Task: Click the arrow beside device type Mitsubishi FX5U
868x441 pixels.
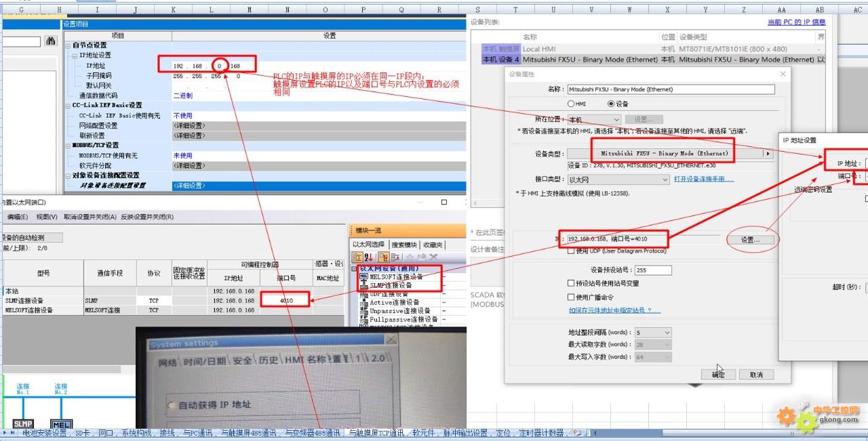Action: (x=768, y=154)
